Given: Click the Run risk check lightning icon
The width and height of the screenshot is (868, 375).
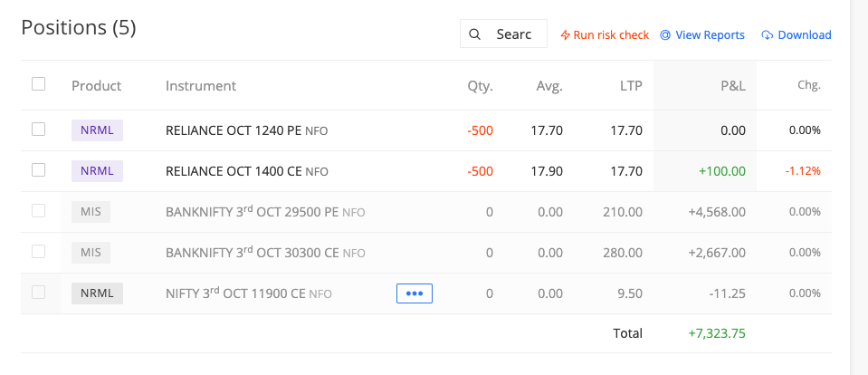Looking at the screenshot, I should 566,35.
